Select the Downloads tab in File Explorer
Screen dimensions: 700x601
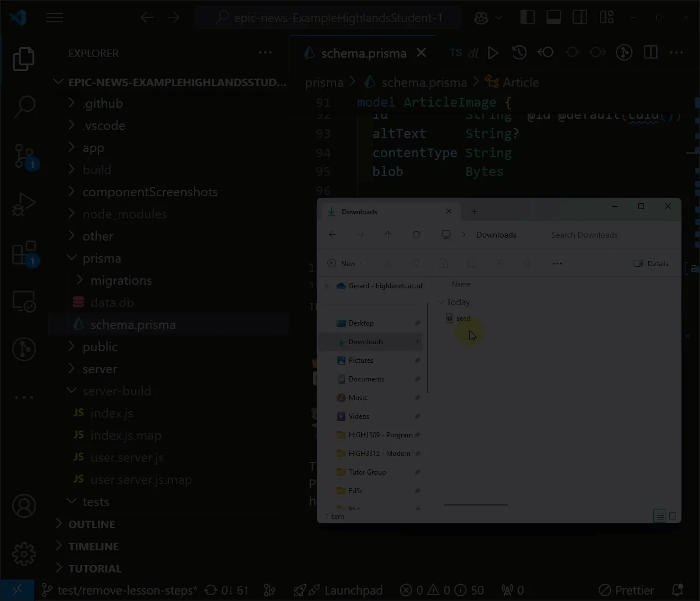pyautogui.click(x=391, y=212)
